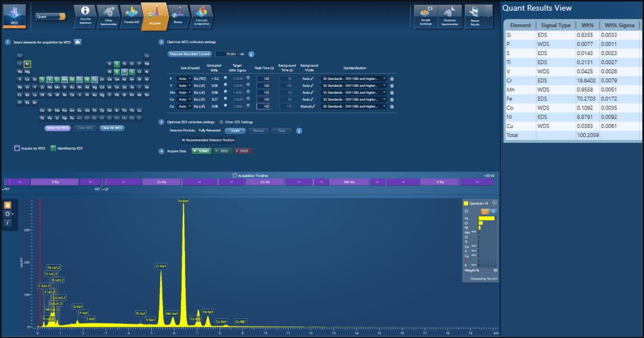The image size is (644, 338).
Task: Select Be in the periodic table
Action: pyautogui.click(x=27, y=64)
